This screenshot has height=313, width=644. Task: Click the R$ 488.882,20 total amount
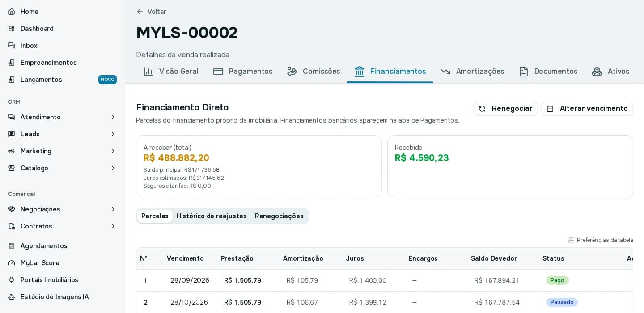click(x=176, y=158)
